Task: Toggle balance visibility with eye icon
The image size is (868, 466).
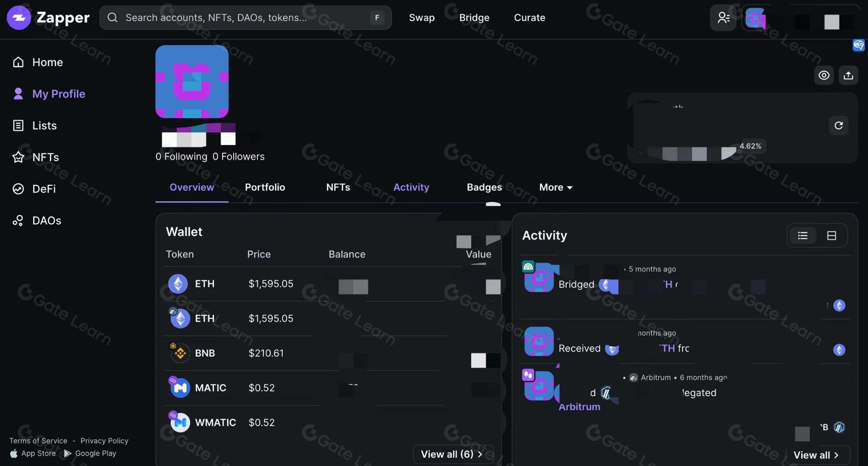Action: pyautogui.click(x=824, y=75)
